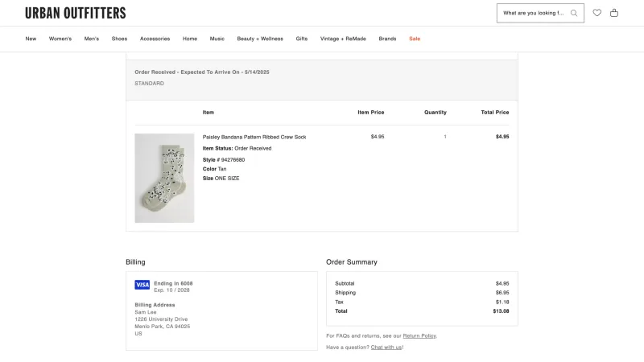Screen dimensions: 644x362
Task: Open the Return Policy link
Action: (x=419, y=335)
